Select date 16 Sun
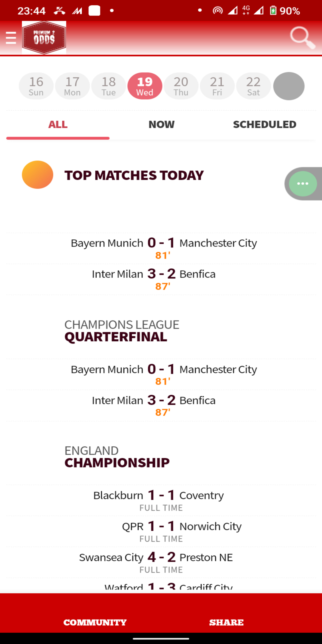 coord(36,86)
